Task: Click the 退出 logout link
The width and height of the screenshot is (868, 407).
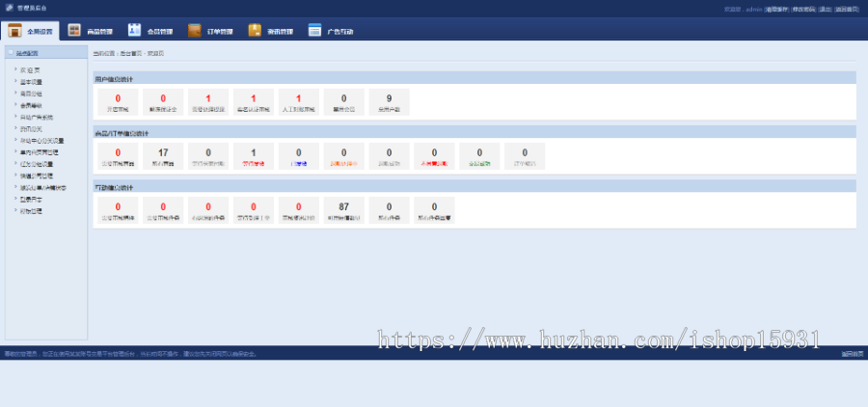Action: [825, 8]
